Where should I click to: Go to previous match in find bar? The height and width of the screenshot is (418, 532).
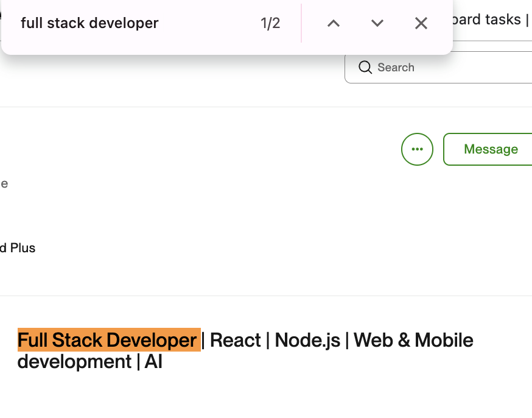[333, 23]
